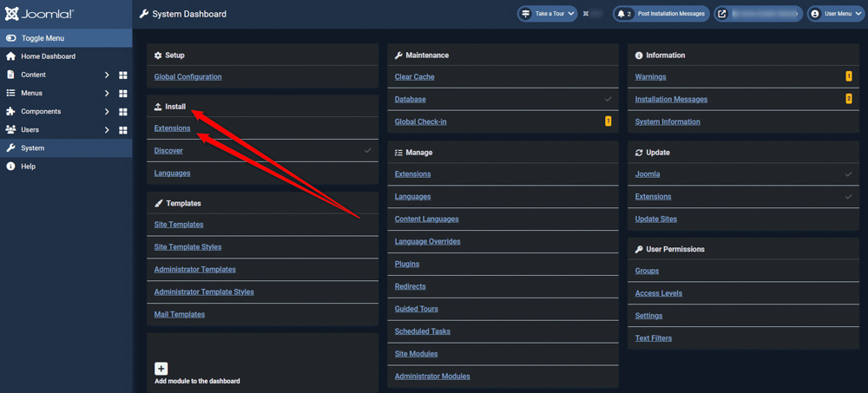The image size is (868, 393).
Task: Open Site Templates link
Action: pos(179,225)
